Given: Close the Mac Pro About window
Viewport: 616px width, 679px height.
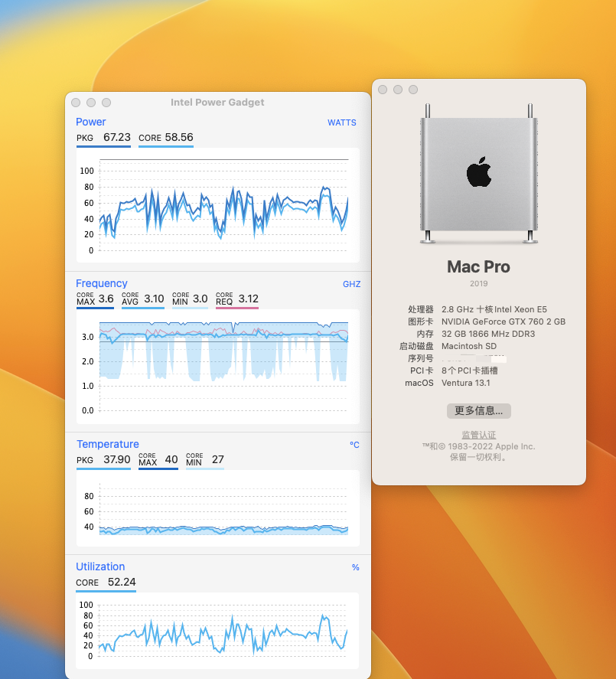Looking at the screenshot, I should 383,90.
